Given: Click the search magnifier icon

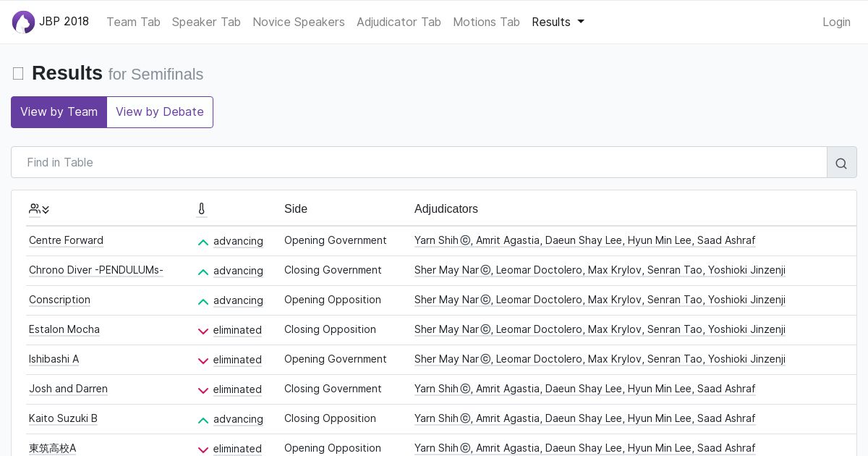Looking at the screenshot, I should 841,163.
